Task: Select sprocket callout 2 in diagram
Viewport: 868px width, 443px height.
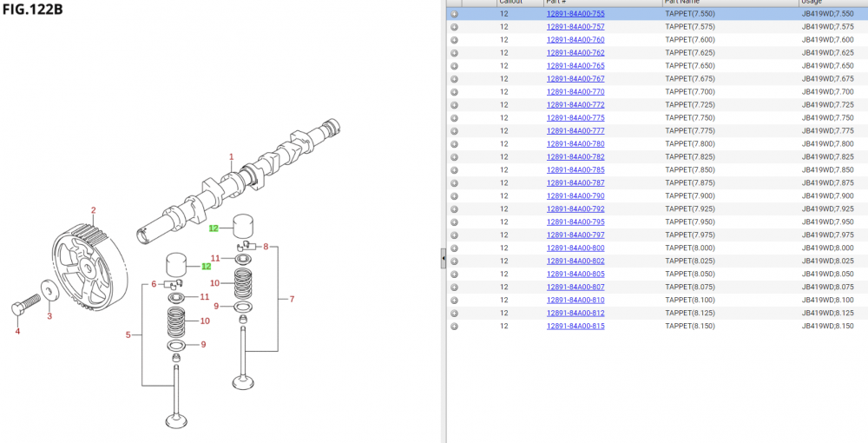Action: pyautogui.click(x=94, y=210)
